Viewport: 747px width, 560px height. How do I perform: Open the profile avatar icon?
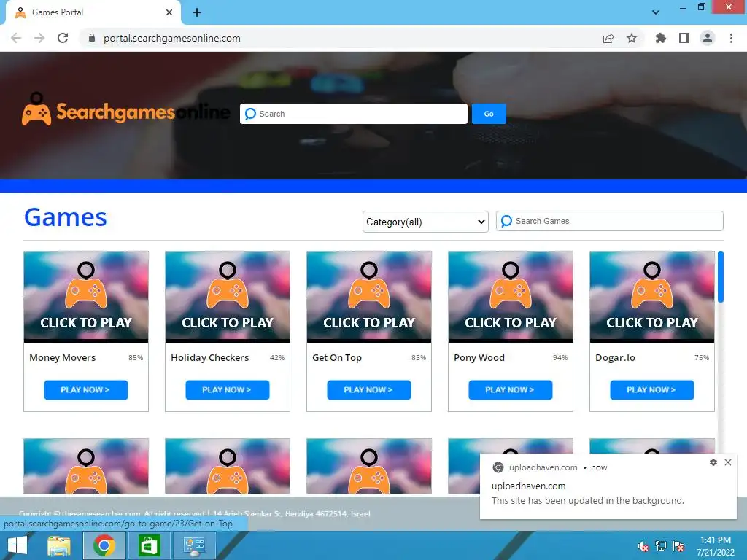click(x=708, y=38)
